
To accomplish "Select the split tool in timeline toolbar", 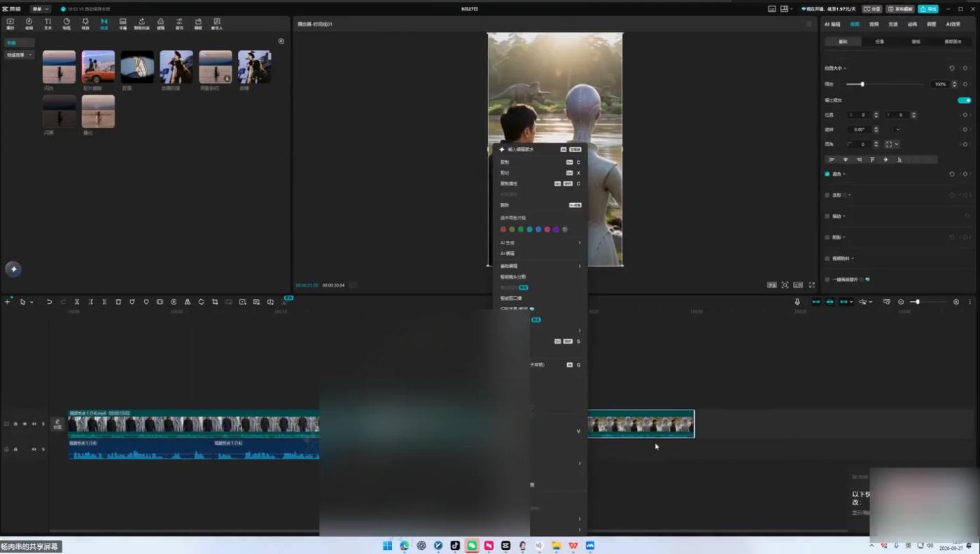I will pyautogui.click(x=77, y=302).
